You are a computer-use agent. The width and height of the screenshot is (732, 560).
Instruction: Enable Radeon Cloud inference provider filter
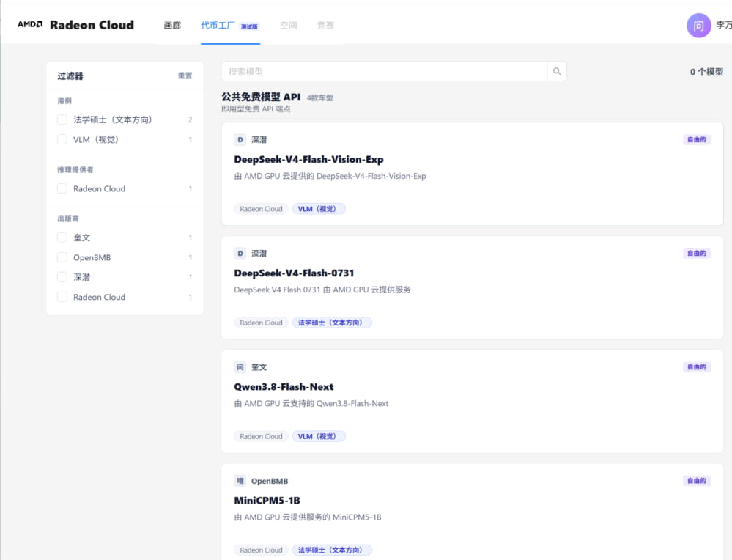(62, 188)
